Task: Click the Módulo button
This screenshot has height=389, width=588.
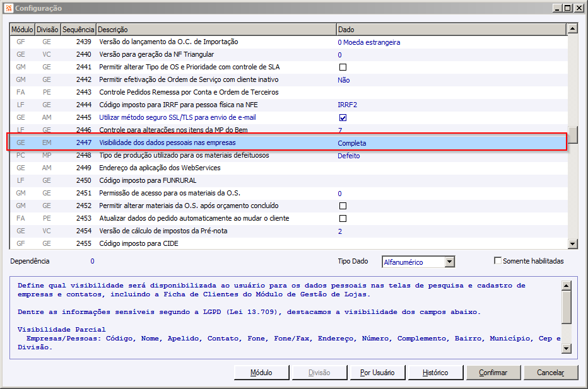Action: [x=261, y=373]
